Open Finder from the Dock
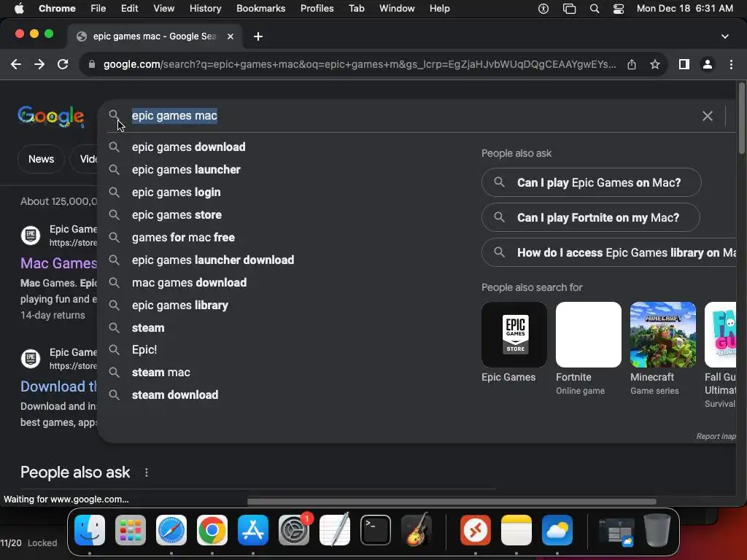 point(90,530)
